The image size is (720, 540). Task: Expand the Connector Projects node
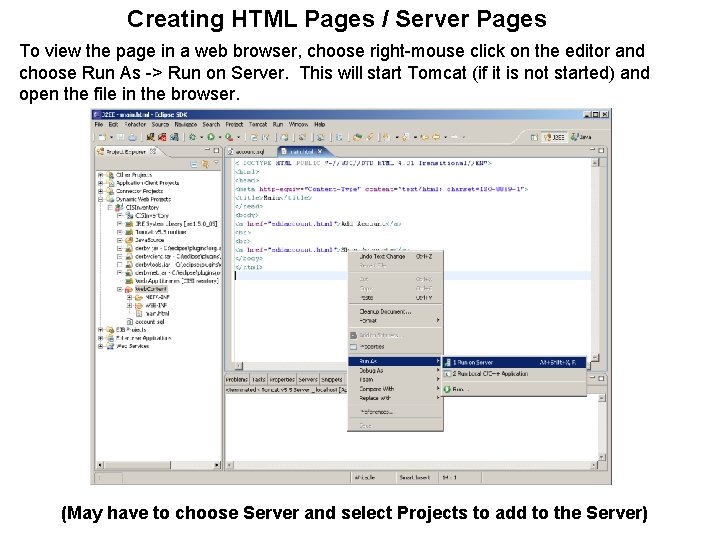101,191
